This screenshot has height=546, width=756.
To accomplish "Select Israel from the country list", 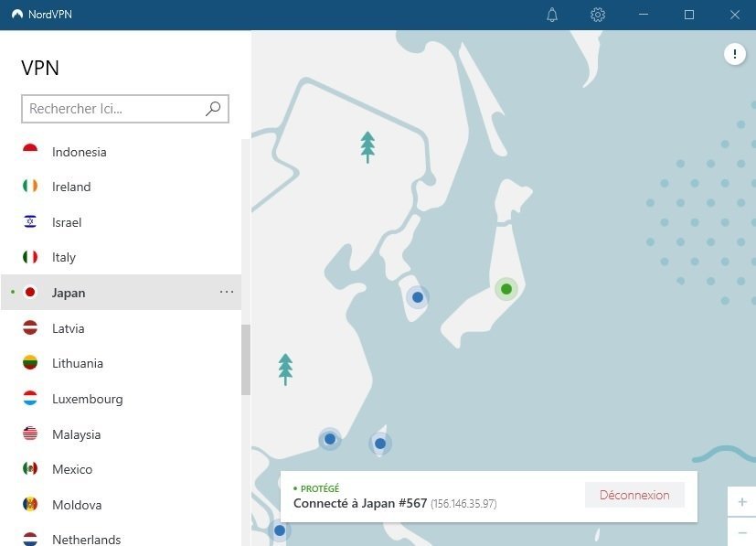I will click(x=121, y=222).
